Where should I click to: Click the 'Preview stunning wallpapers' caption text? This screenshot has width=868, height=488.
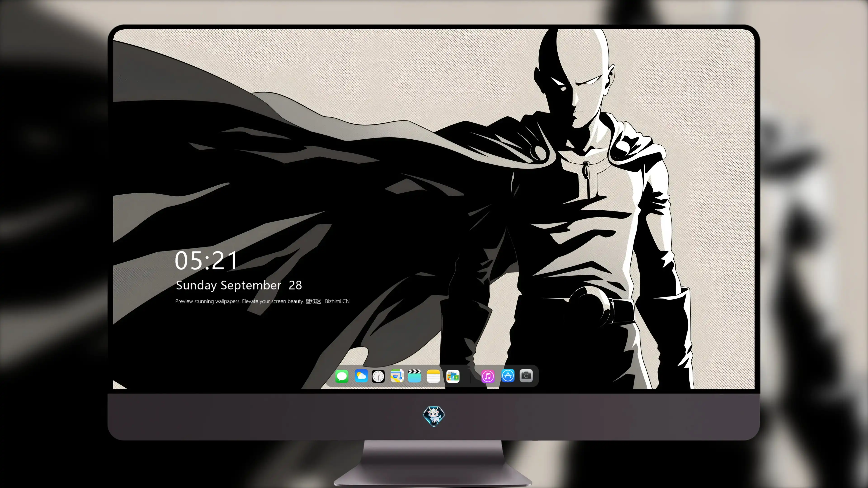click(262, 301)
